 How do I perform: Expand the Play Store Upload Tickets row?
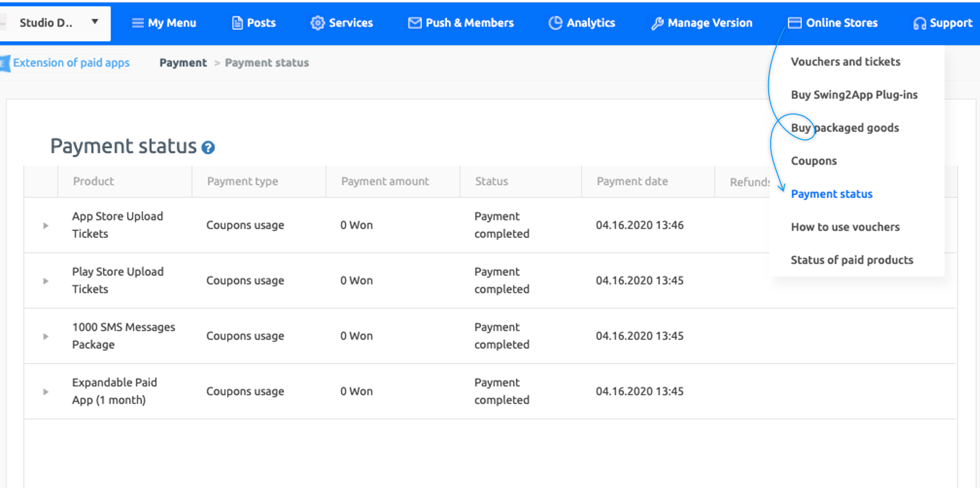[46, 281]
